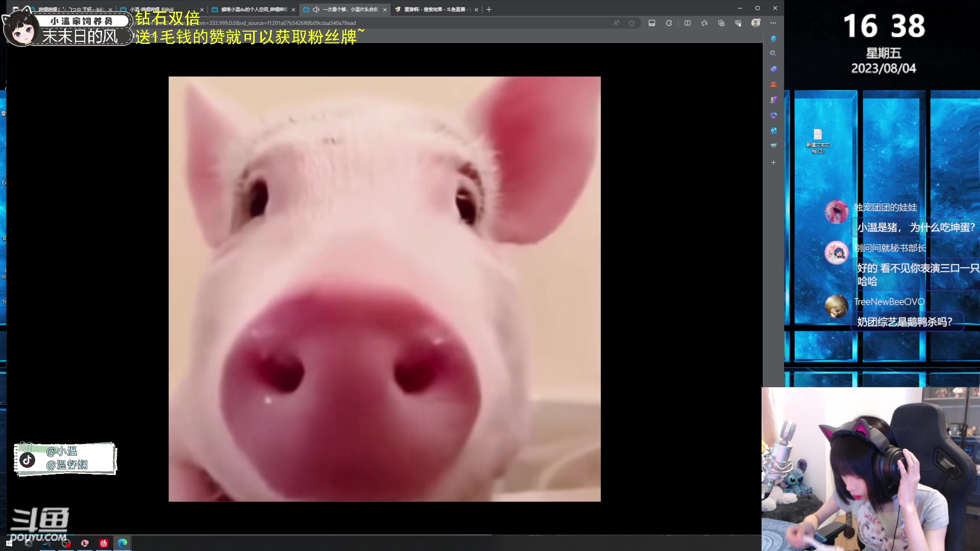This screenshot has width=980, height=551.
Task: Click the read aloud icon in address bar
Action: (616, 23)
